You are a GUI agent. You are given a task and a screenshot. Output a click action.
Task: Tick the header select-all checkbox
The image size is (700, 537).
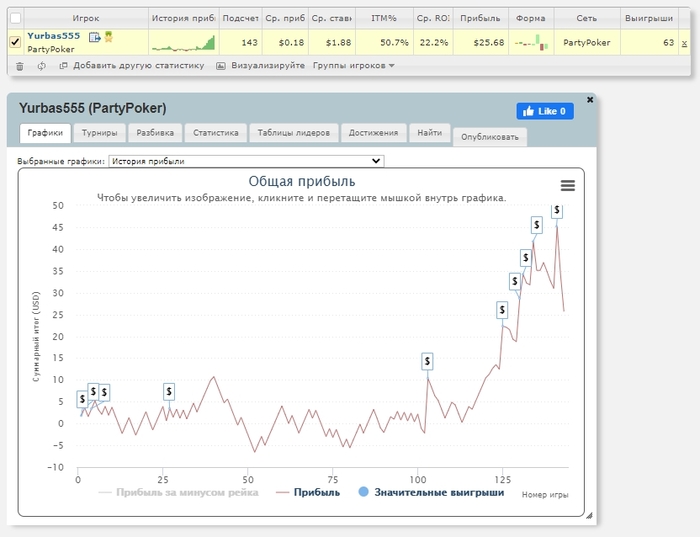[x=15, y=18]
